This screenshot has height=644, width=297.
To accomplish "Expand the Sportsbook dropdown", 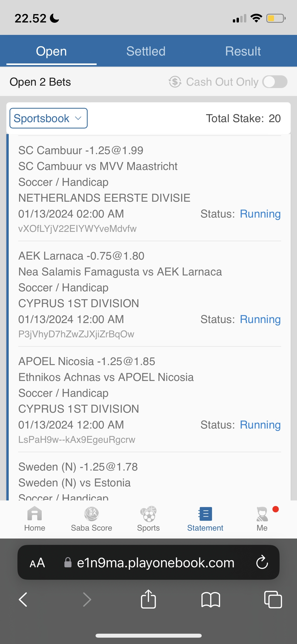I will [49, 118].
